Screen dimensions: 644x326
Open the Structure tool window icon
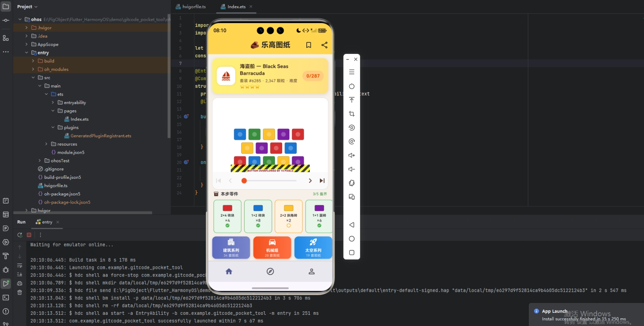[6, 38]
